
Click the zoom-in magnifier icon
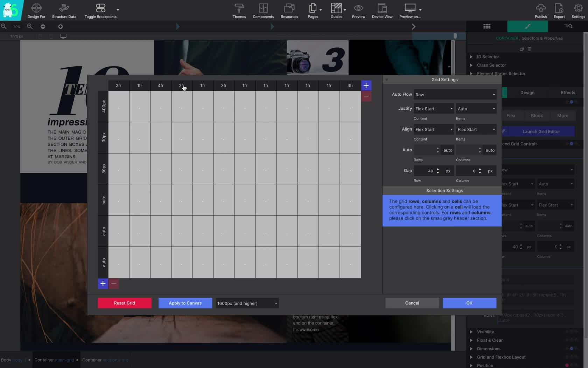(x=30, y=26)
